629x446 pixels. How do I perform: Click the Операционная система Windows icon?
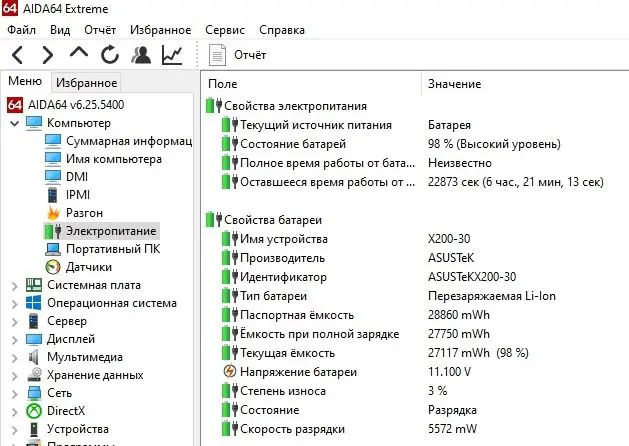tap(34, 303)
